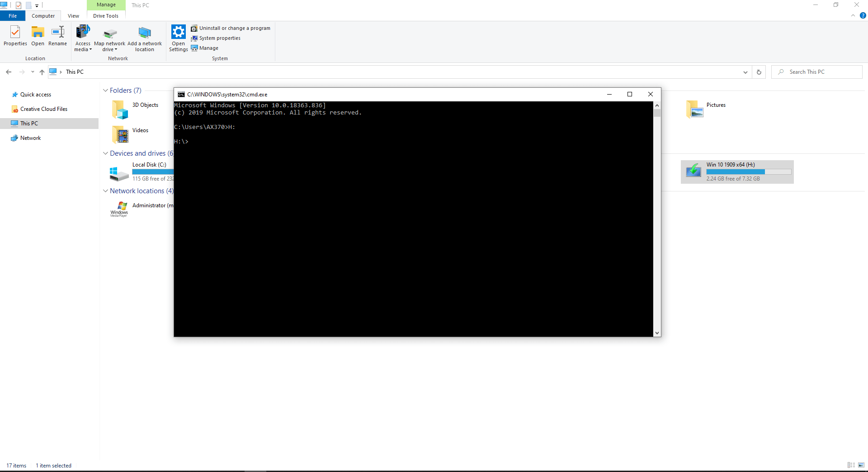
Task: Click the "1 item selected" status text
Action: [x=53, y=466]
